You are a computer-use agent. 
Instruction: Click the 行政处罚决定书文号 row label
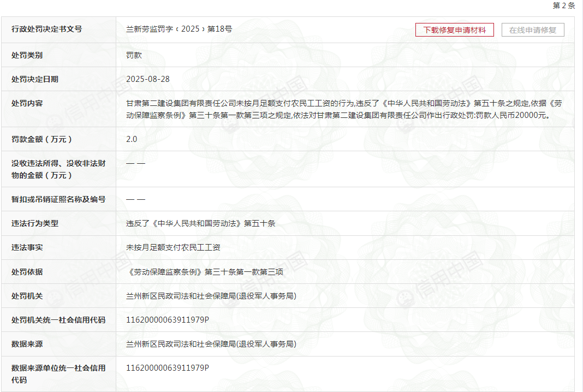tap(47, 29)
